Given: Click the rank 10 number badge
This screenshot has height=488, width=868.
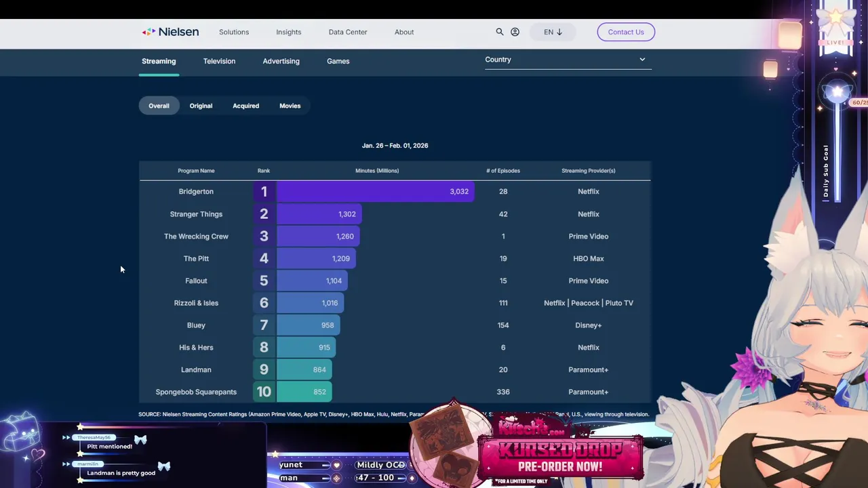Looking at the screenshot, I should point(264,392).
